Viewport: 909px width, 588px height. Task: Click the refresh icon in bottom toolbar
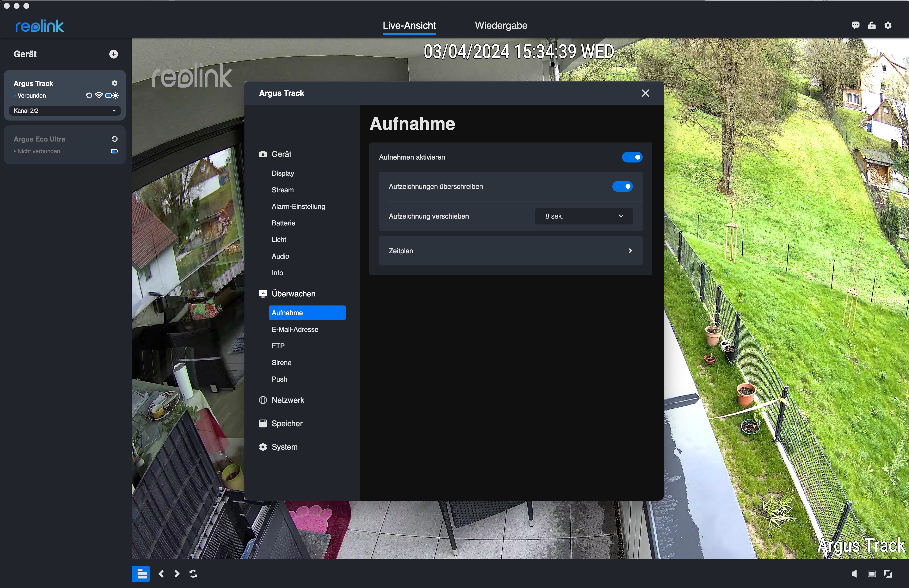pos(193,574)
